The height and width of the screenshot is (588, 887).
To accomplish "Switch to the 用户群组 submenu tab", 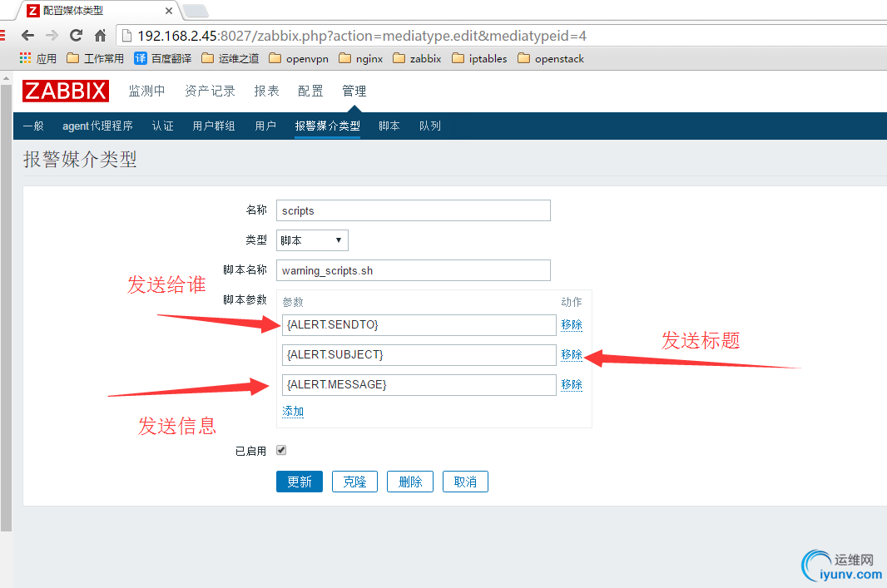I will [x=214, y=126].
